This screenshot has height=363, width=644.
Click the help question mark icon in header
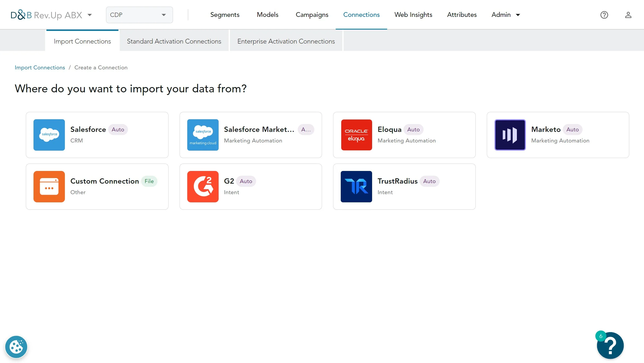[604, 15]
